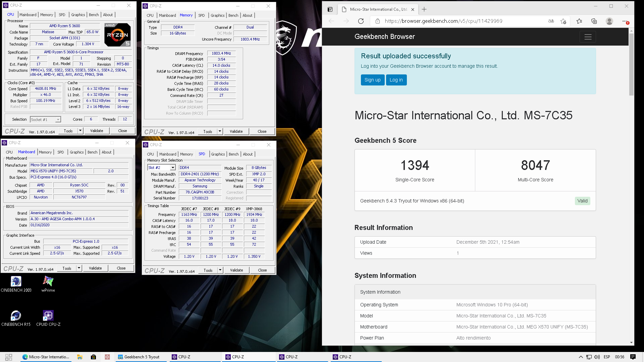The width and height of the screenshot is (644, 362).
Task: Open a new browser tab with plus icon
Action: point(424,9)
